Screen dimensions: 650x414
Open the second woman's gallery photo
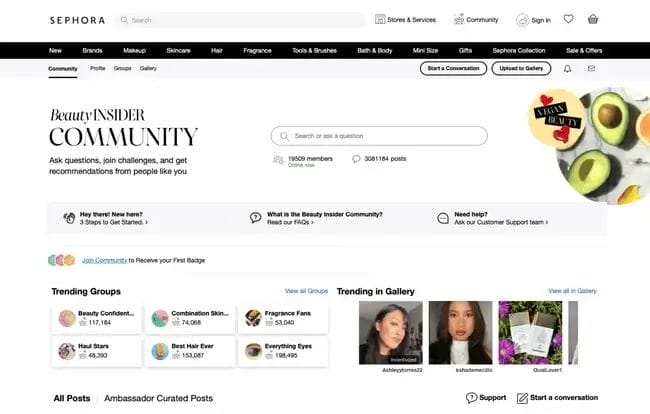(461, 333)
